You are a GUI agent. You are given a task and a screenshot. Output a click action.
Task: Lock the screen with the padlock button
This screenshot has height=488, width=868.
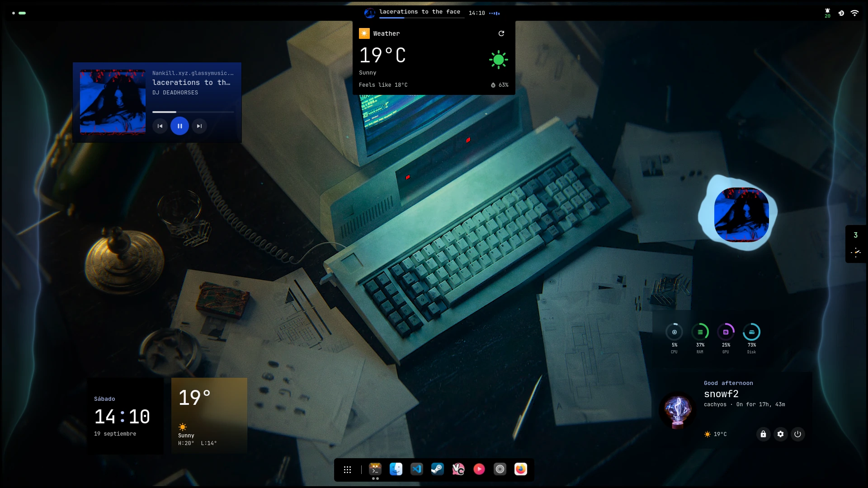[763, 434]
